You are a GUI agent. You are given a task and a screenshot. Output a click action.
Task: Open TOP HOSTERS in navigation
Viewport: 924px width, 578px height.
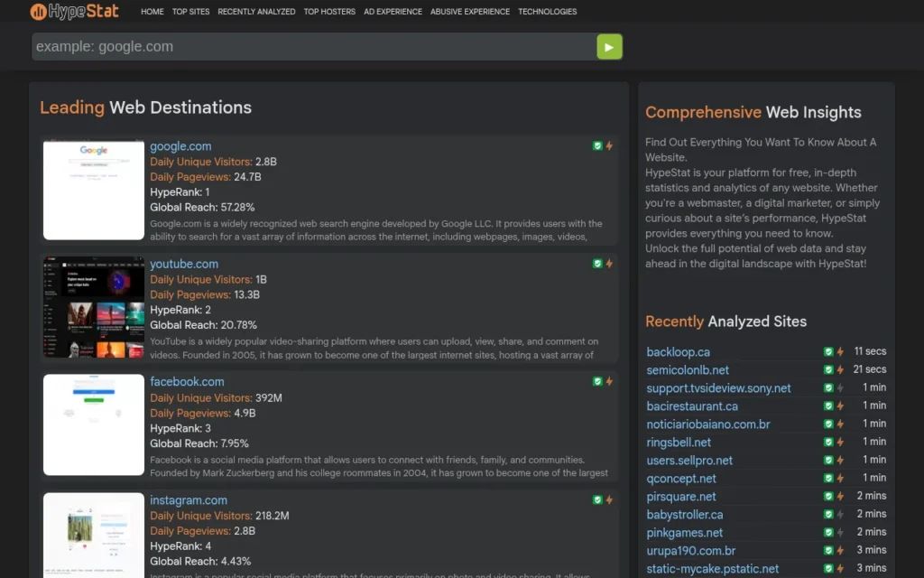(329, 11)
